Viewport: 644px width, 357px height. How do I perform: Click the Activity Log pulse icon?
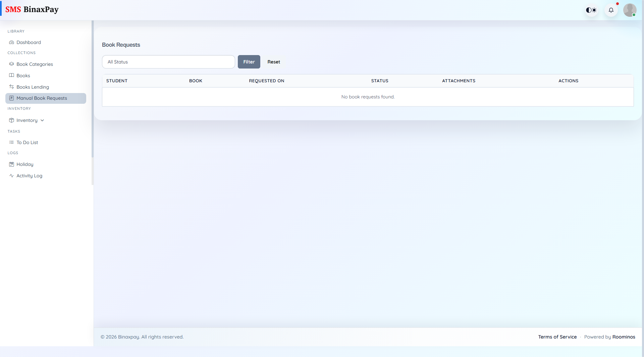11,176
